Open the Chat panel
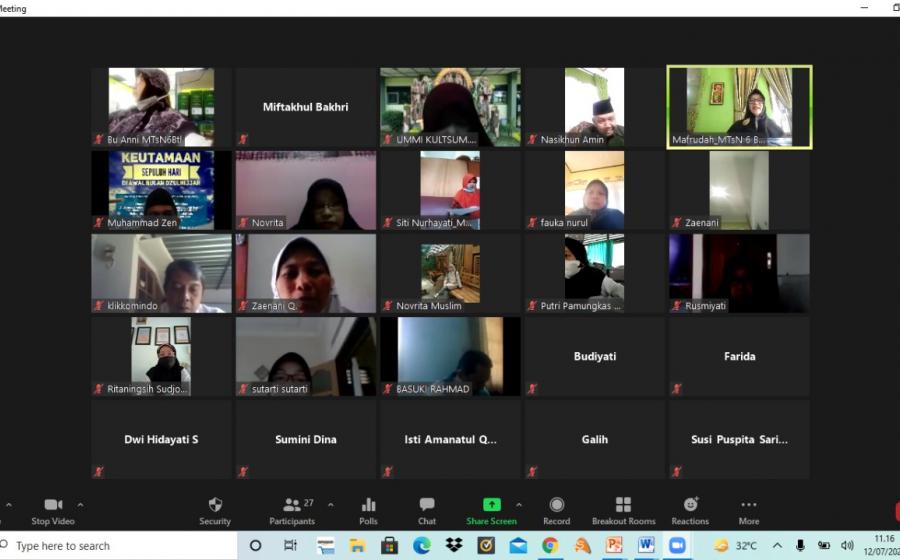 click(427, 505)
